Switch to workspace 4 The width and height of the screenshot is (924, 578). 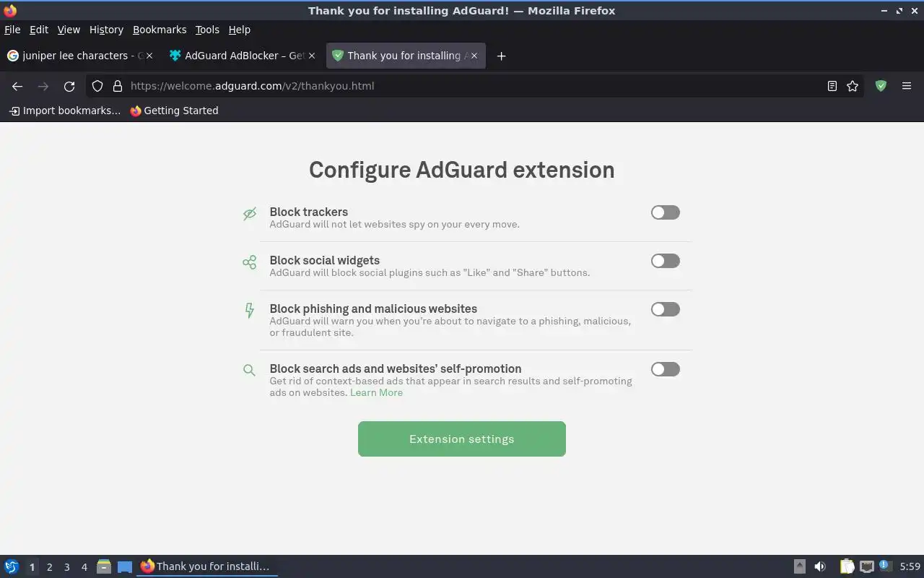[84, 567]
